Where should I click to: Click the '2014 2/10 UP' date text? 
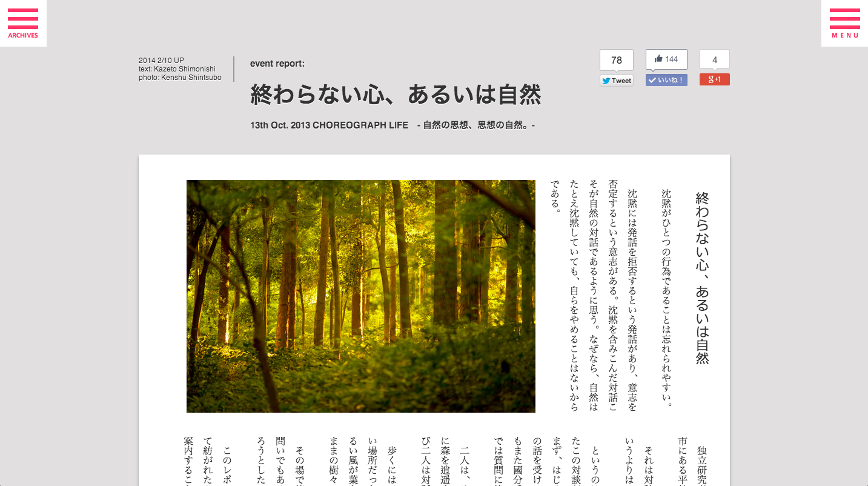click(x=161, y=61)
